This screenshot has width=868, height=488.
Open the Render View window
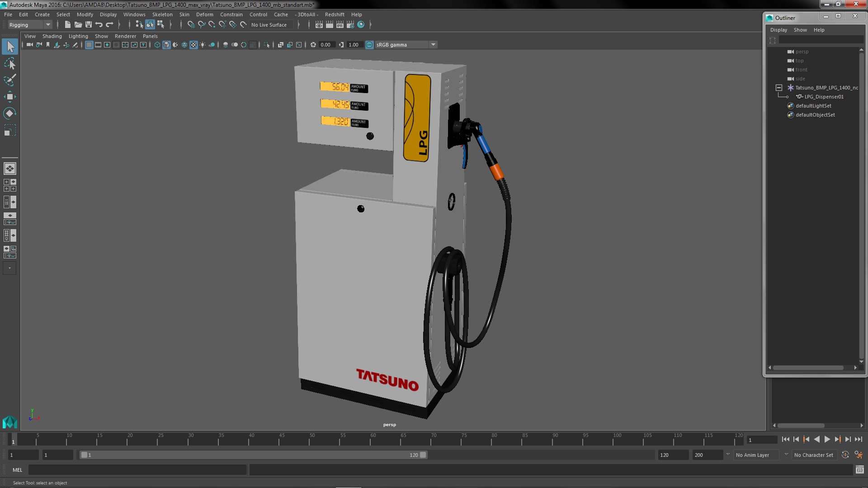pos(319,25)
